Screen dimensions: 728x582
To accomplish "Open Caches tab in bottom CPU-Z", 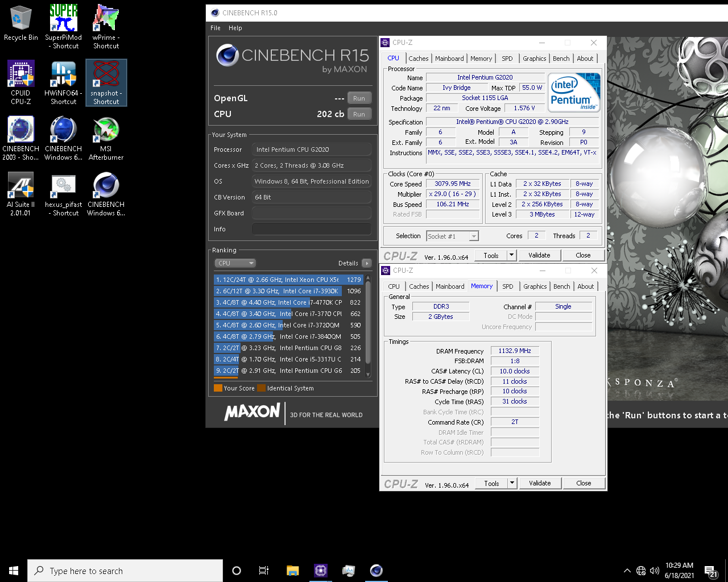I will pos(419,286).
